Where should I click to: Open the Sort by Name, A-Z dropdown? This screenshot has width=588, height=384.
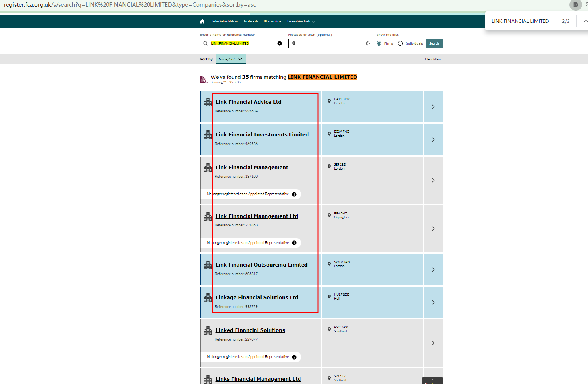coord(231,59)
